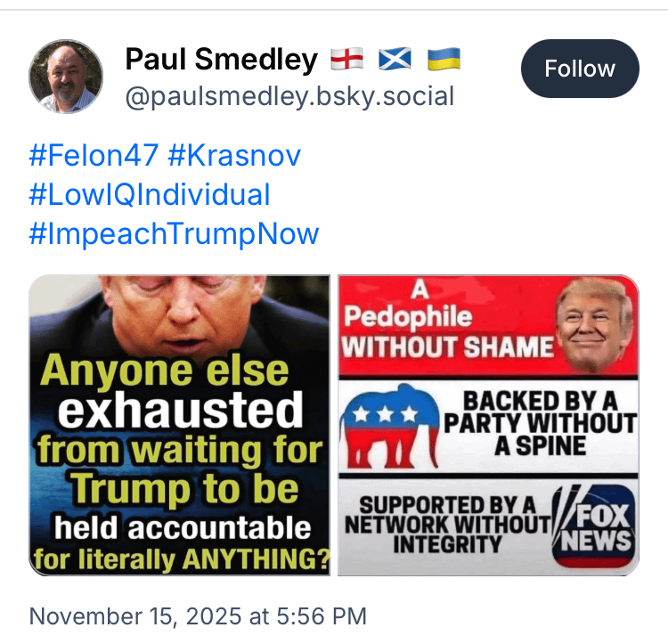Click the "Supported by a network" text
The height and width of the screenshot is (644, 668).
pyautogui.click(x=447, y=524)
